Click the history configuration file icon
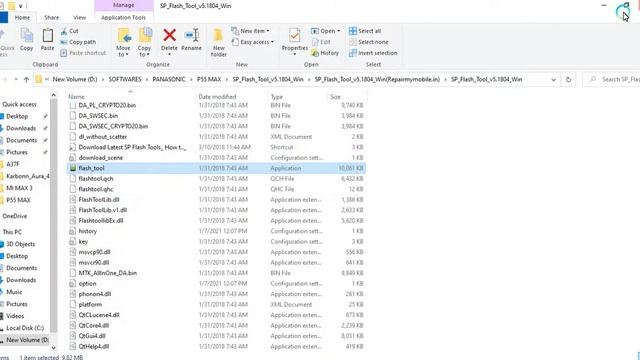640x360 pixels. (x=73, y=231)
